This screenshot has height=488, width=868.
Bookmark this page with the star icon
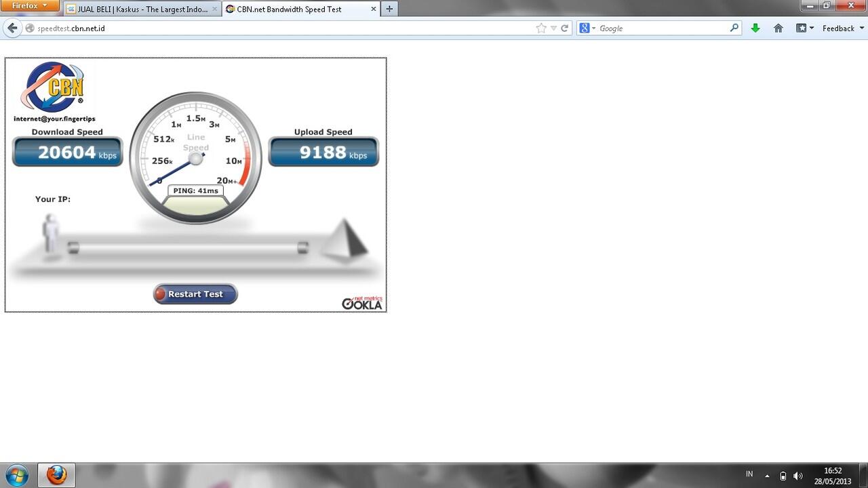[541, 28]
